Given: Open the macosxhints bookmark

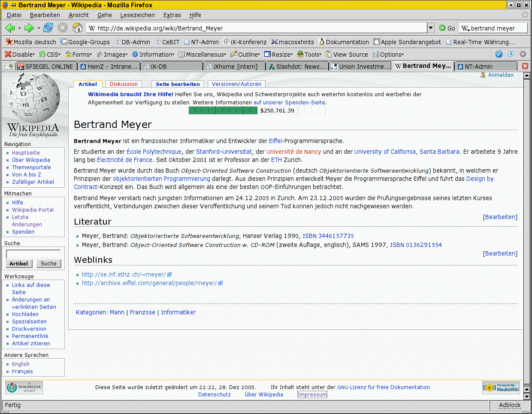Looking at the screenshot, I should tap(293, 42).
